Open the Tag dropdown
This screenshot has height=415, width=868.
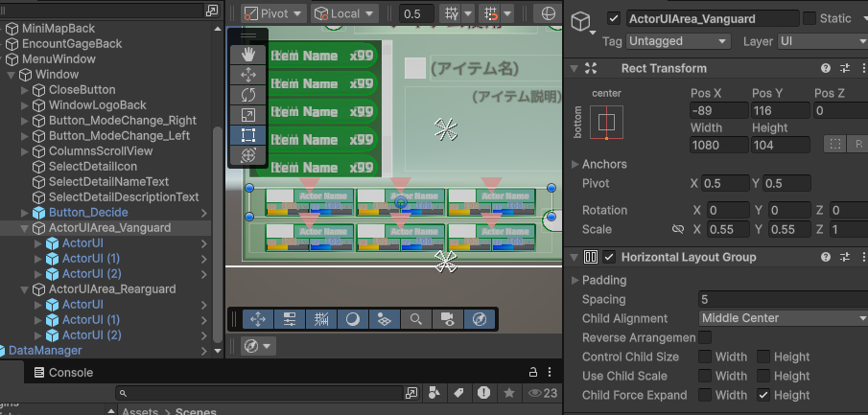[680, 42]
